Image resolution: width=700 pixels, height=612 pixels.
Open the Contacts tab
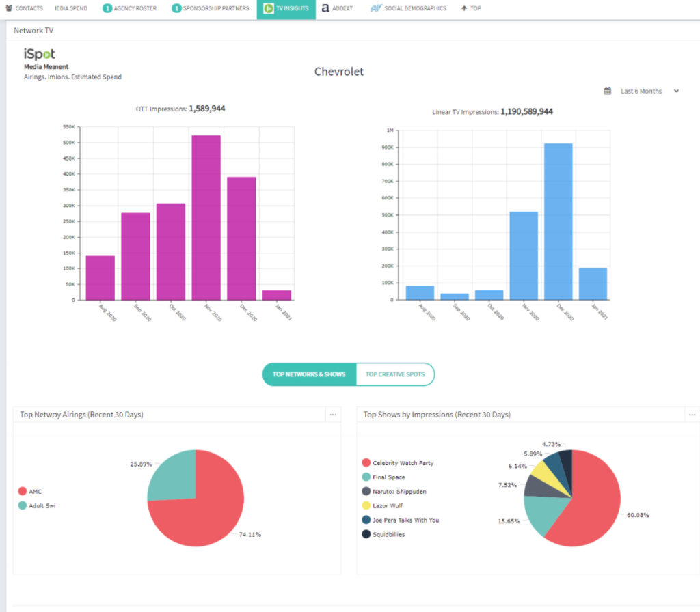click(x=24, y=8)
